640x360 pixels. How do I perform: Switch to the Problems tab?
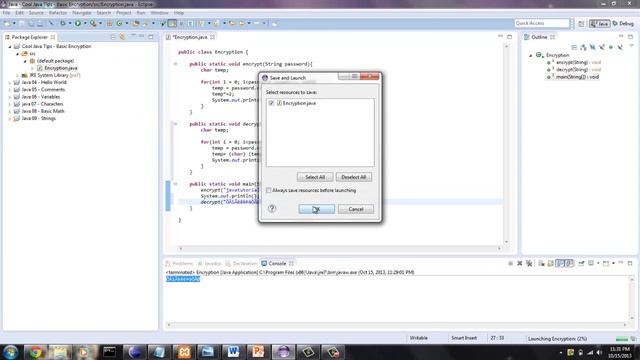179,264
